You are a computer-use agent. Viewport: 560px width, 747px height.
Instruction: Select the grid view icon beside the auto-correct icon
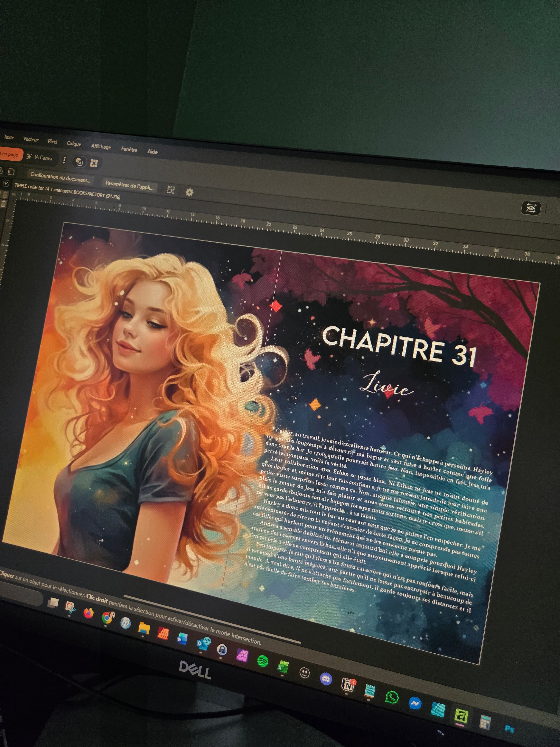pyautogui.click(x=94, y=163)
